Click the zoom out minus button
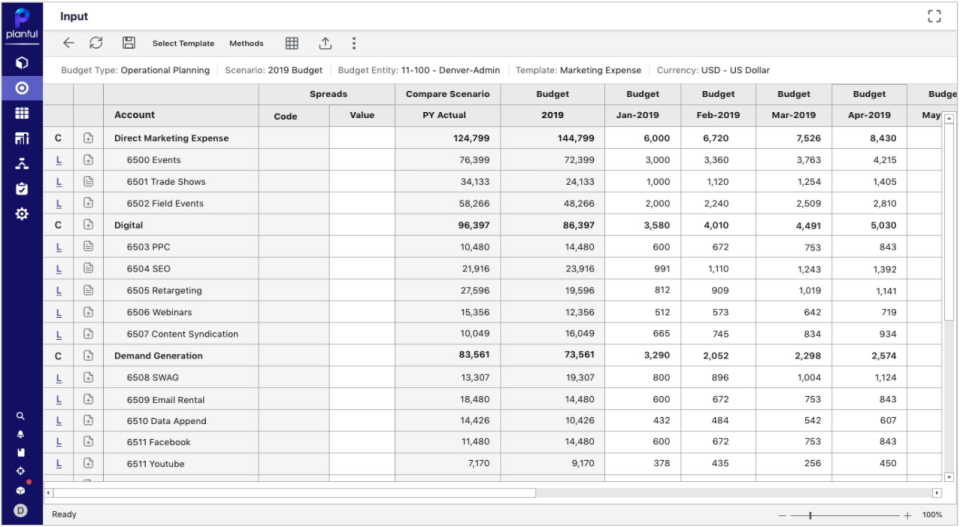 [x=782, y=515]
